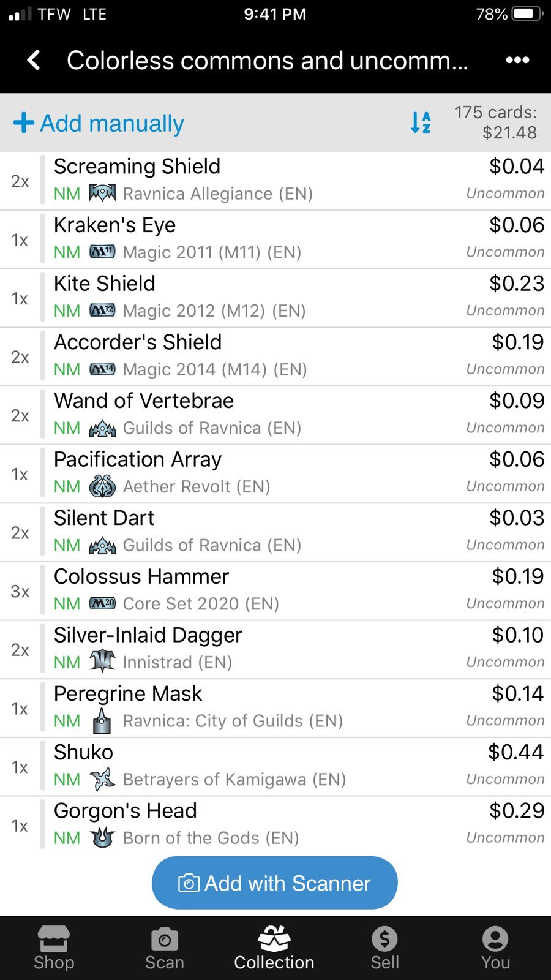Tap the Born of the Gods set symbol
Screen dimensions: 551x980
[102, 837]
